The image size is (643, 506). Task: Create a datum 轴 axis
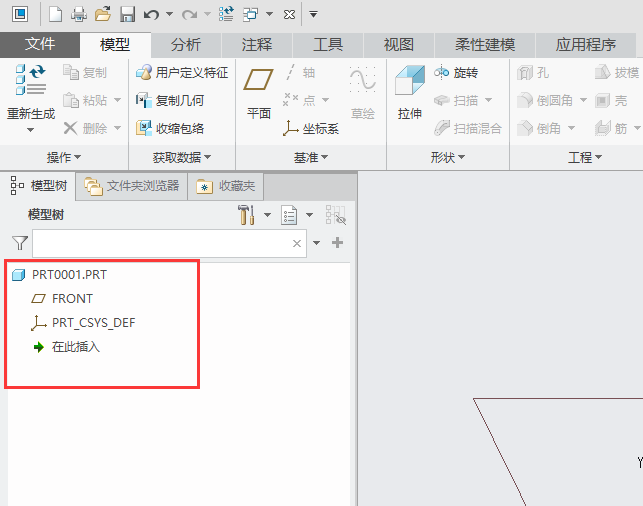click(300, 73)
